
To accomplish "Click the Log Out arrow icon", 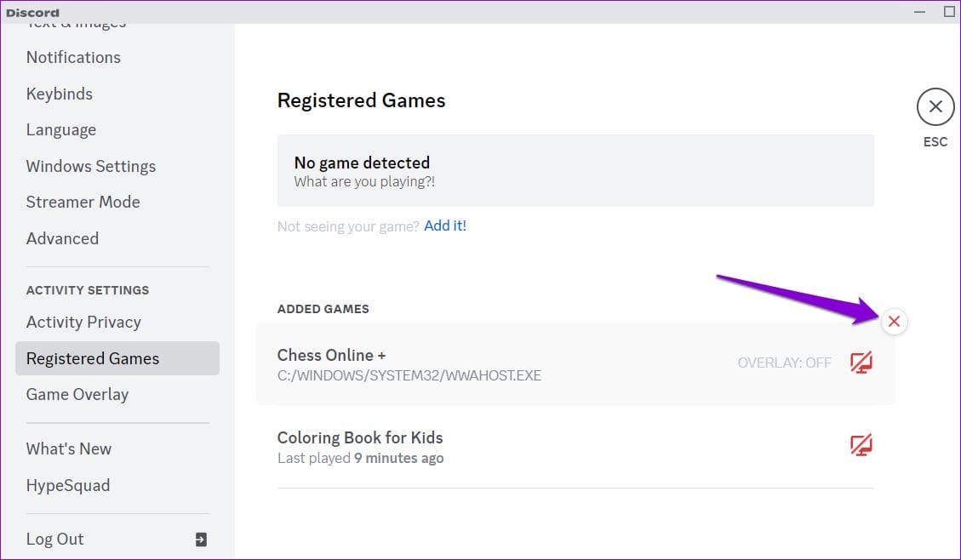I will (201, 540).
